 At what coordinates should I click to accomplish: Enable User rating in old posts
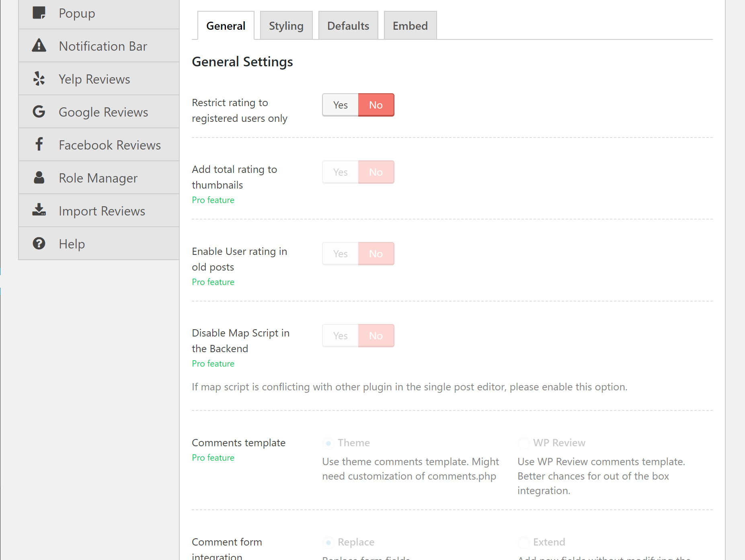pos(340,254)
